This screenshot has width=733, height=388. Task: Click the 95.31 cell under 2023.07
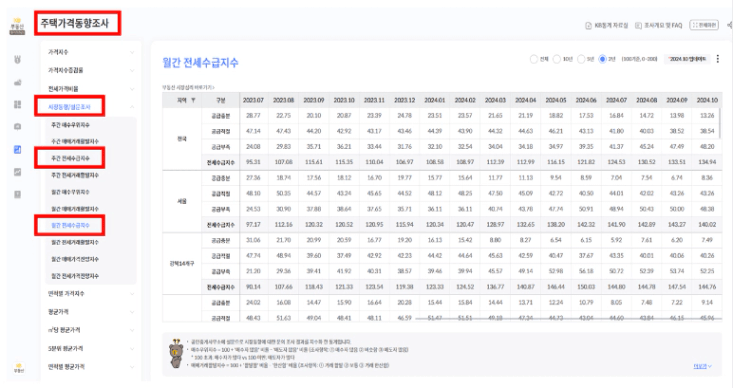click(x=253, y=162)
